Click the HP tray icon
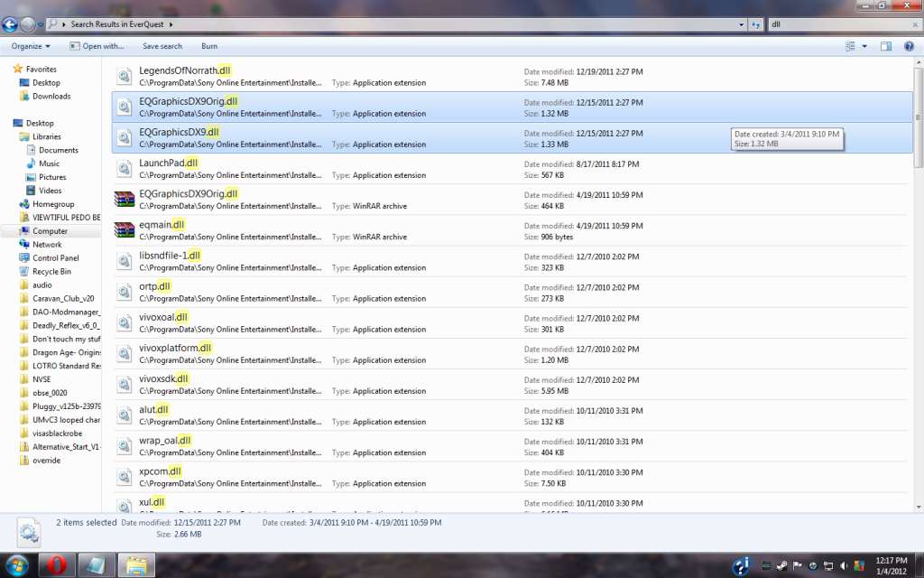The image size is (924, 578). point(813,565)
